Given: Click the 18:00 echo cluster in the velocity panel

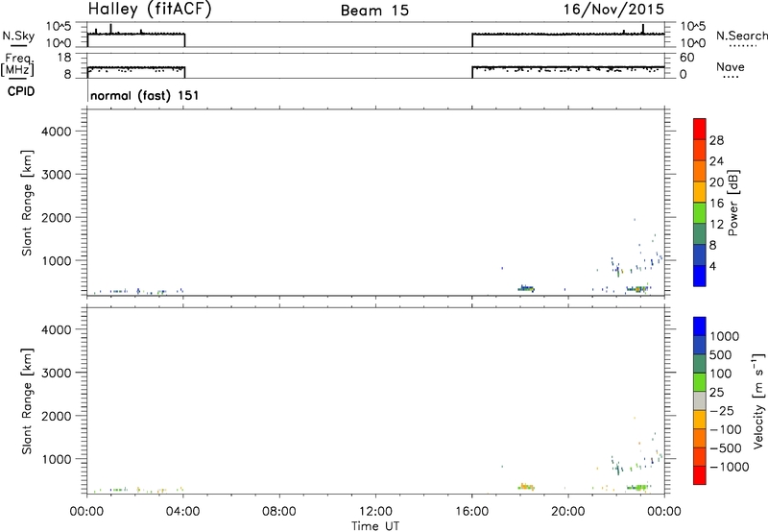Looking at the screenshot, I should 526,487.
